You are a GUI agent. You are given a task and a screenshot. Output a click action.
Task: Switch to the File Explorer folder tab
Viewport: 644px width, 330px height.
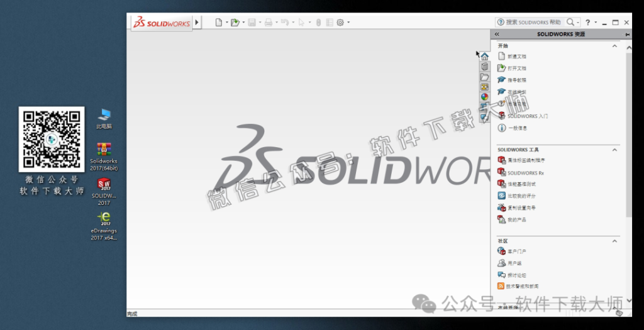coord(485,77)
